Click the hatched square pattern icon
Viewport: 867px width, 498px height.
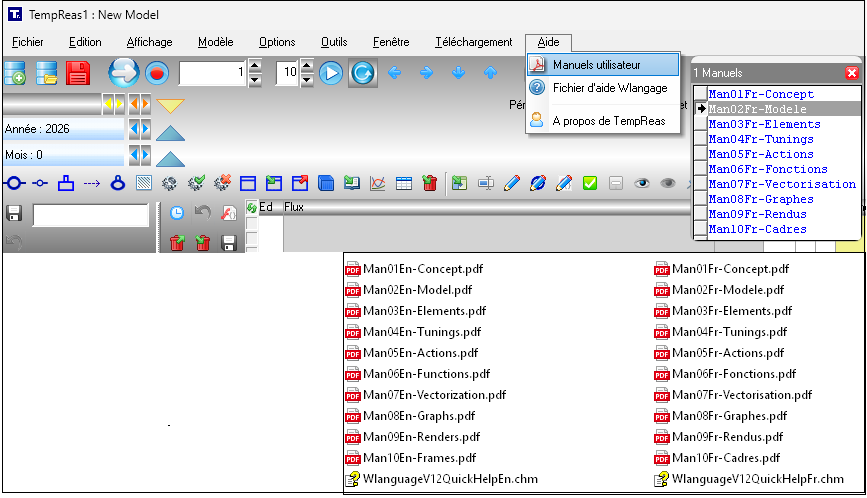point(144,183)
